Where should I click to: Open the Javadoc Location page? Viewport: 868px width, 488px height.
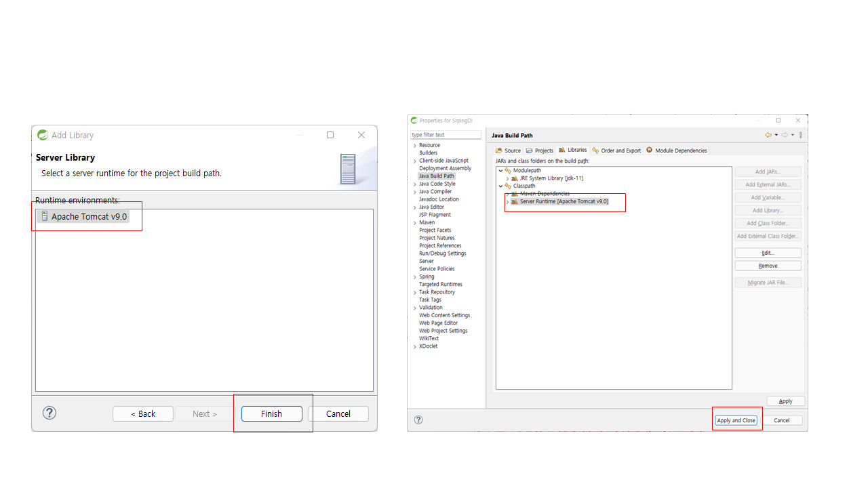(439, 199)
